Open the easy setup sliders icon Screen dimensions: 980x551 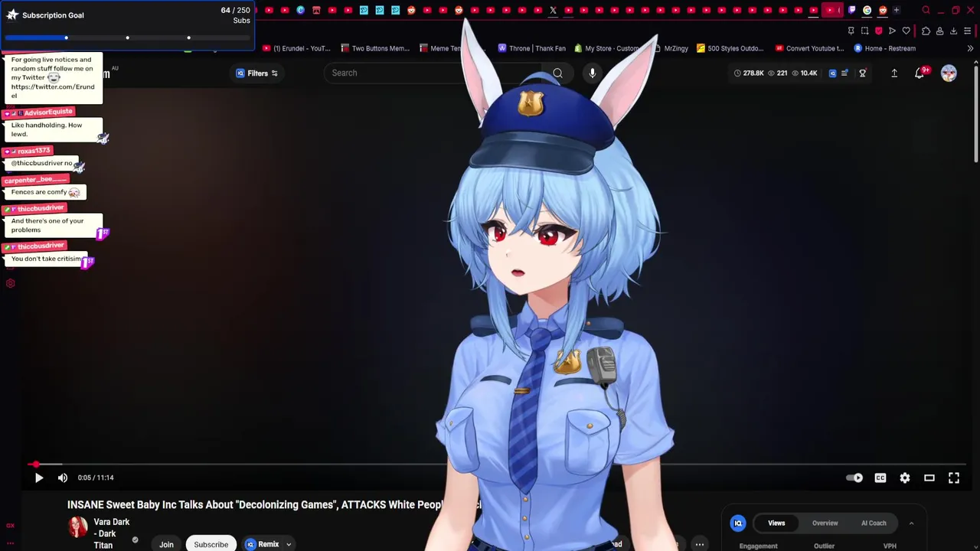pyautogui.click(x=968, y=31)
